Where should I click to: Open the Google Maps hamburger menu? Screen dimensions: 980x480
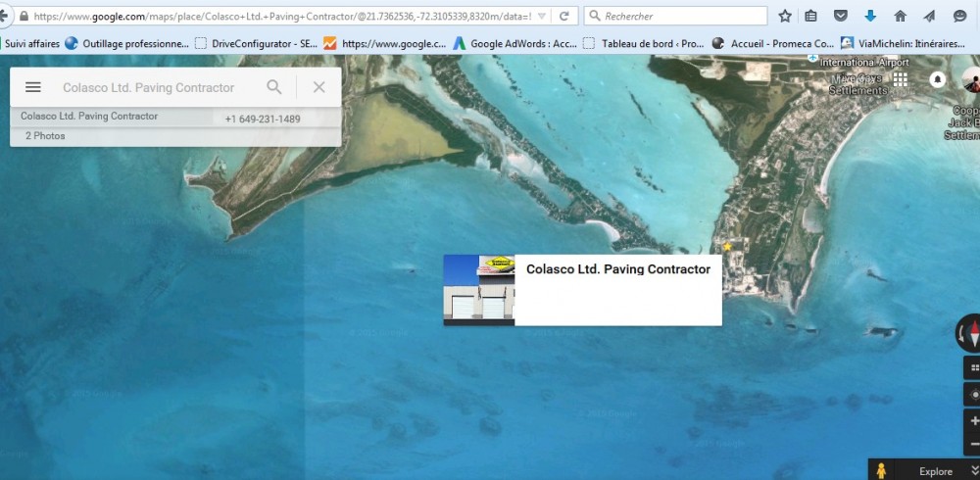(x=33, y=87)
